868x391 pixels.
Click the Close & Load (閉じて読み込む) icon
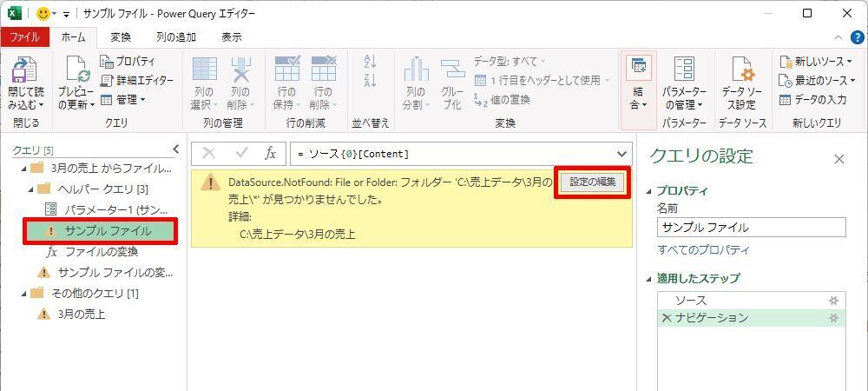[x=24, y=69]
